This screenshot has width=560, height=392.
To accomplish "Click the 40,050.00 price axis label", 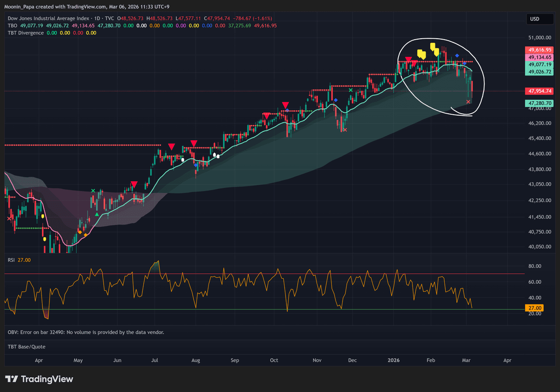I will click(540, 247).
